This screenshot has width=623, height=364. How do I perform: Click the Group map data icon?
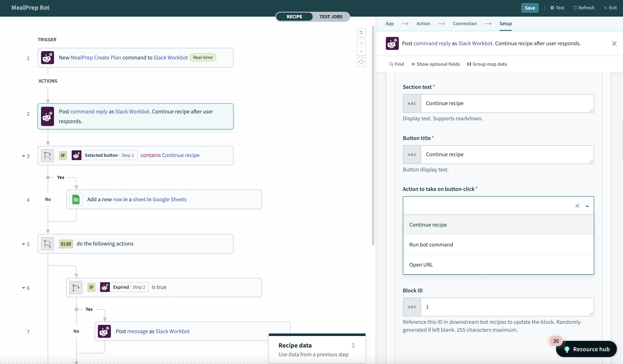(x=468, y=64)
